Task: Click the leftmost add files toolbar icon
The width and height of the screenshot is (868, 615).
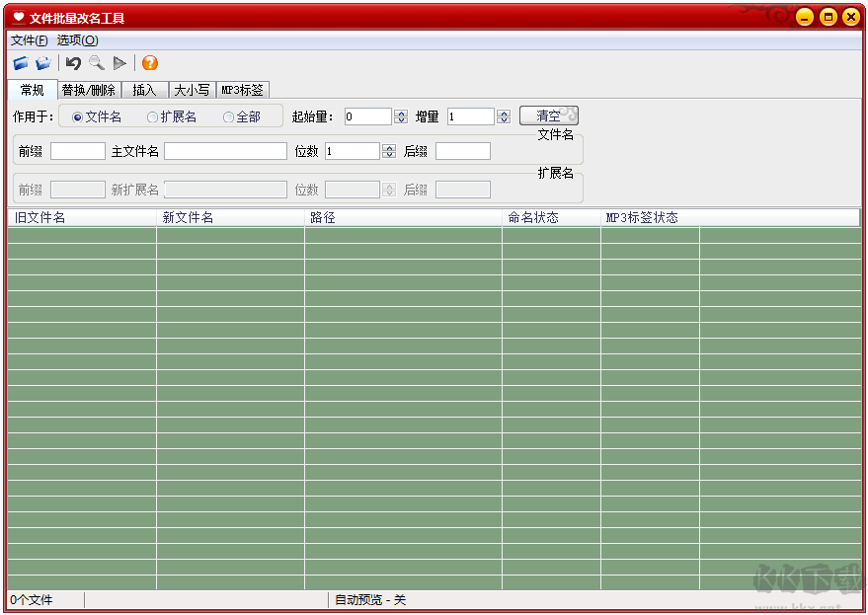Action: tap(20, 63)
